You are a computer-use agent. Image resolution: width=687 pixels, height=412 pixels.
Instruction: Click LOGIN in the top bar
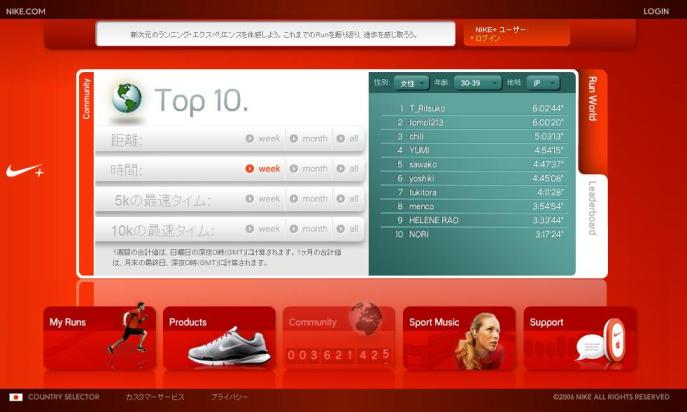tap(656, 11)
